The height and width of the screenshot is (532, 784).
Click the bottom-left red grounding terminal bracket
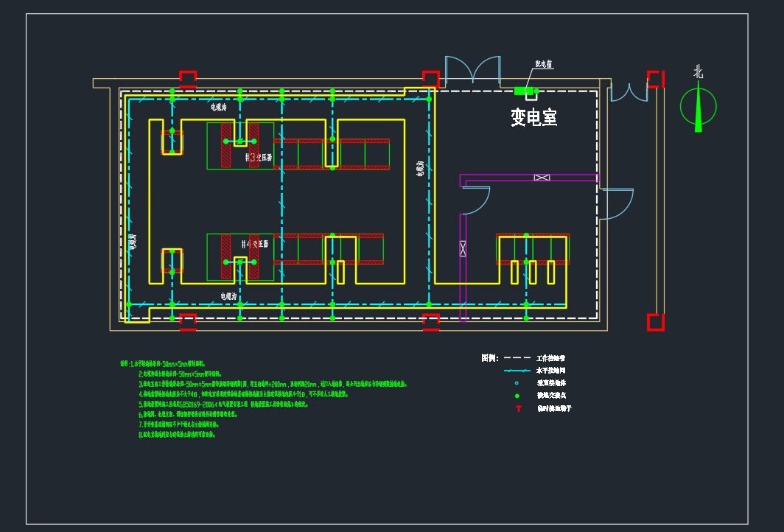[188, 322]
